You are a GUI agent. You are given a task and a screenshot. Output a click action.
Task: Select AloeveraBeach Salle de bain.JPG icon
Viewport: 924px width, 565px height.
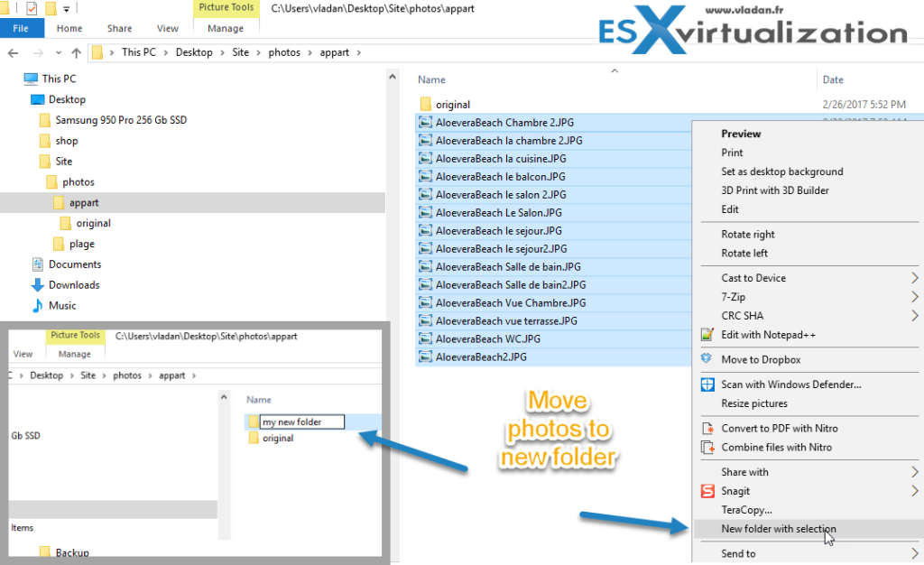pos(425,266)
